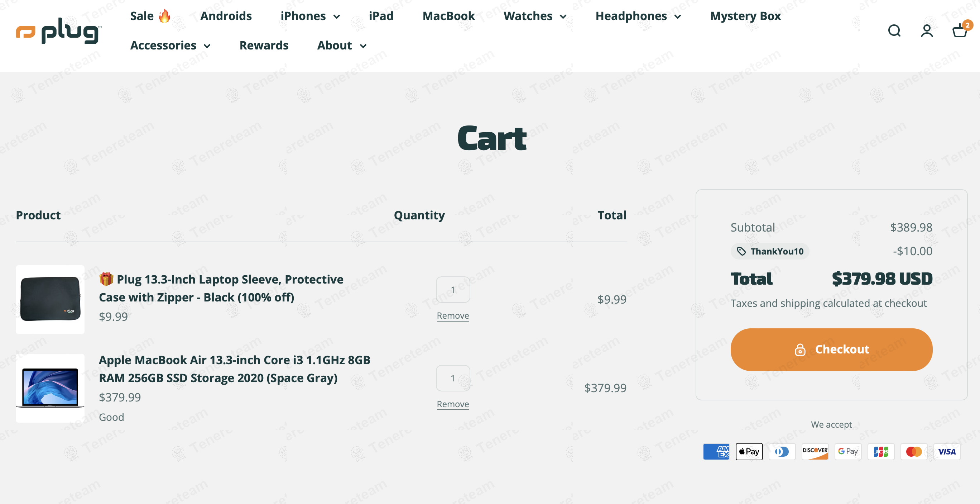Click the Mastercard payment icon
Screen dimensions: 980x504
pos(913,451)
